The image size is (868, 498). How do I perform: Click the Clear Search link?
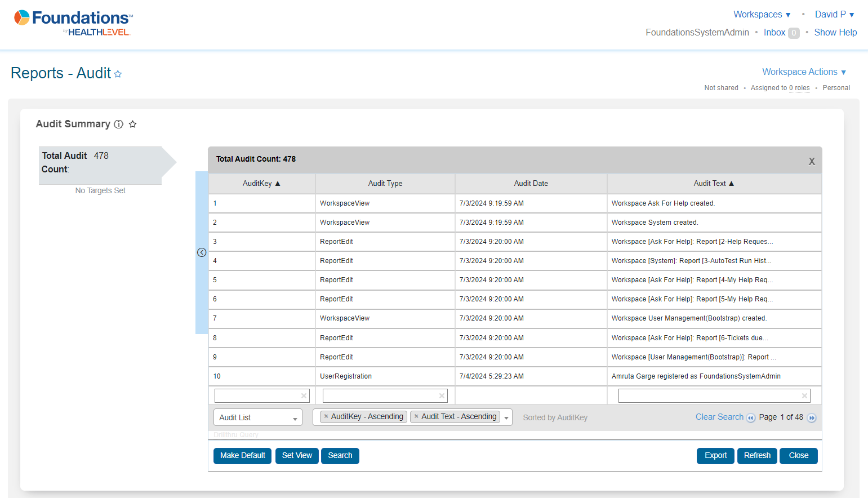pyautogui.click(x=719, y=417)
